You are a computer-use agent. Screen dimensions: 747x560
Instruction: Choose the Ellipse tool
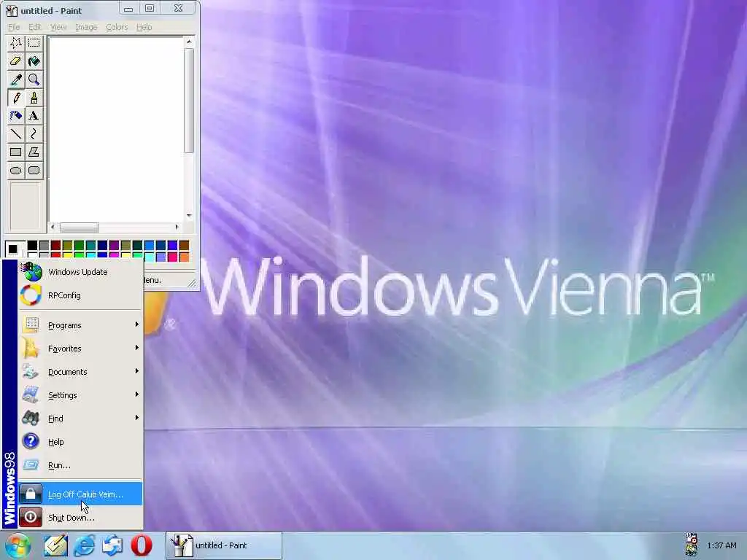[16, 171]
